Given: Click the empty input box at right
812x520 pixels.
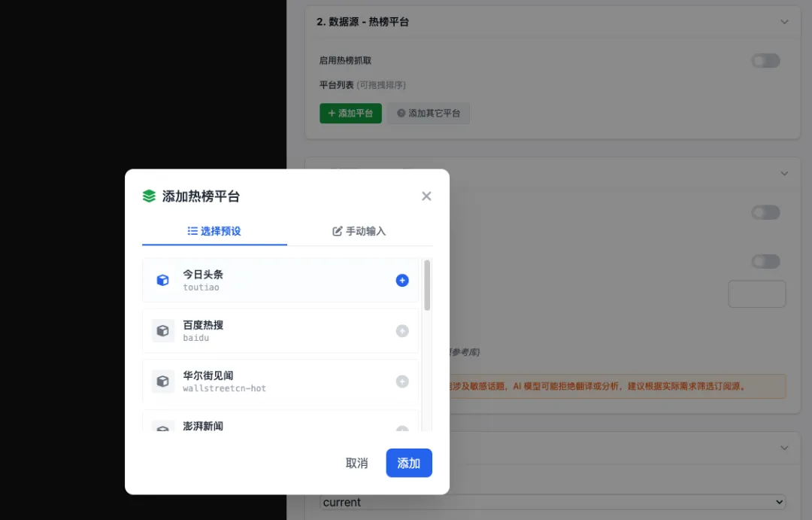Looking at the screenshot, I should point(756,294).
